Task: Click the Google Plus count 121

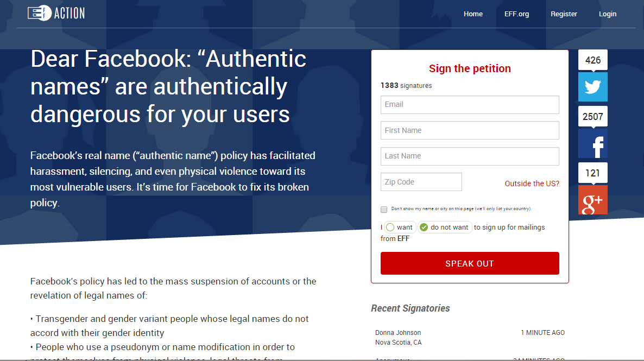Action: 592,173
